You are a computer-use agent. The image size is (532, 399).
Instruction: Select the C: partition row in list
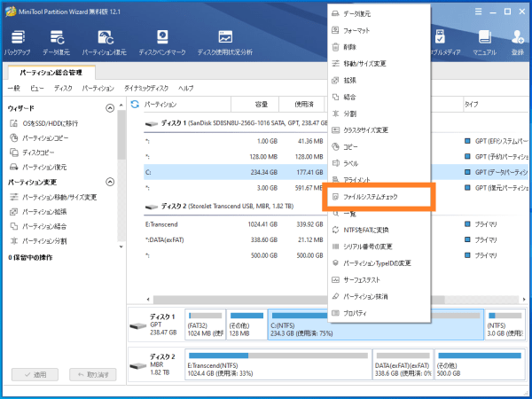coord(236,172)
